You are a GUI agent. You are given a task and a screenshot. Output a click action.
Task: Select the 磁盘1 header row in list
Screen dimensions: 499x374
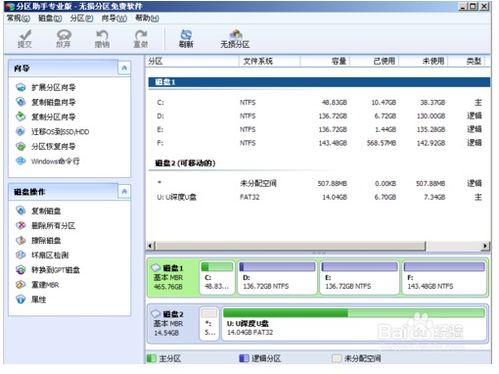319,82
